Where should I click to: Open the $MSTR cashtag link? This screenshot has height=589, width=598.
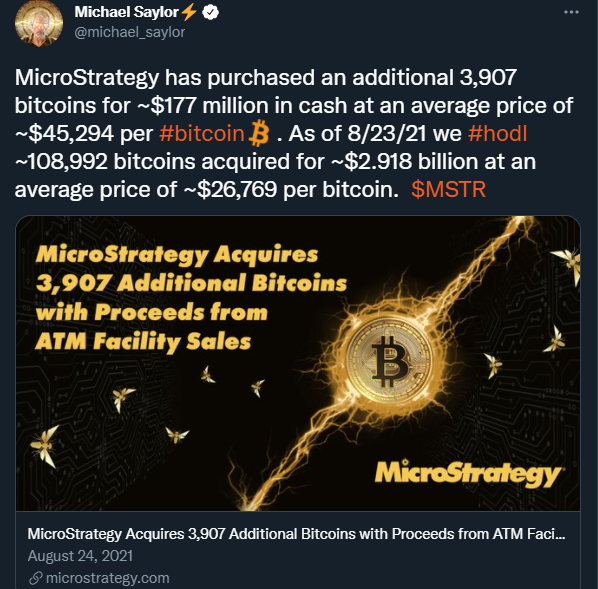pos(448,190)
